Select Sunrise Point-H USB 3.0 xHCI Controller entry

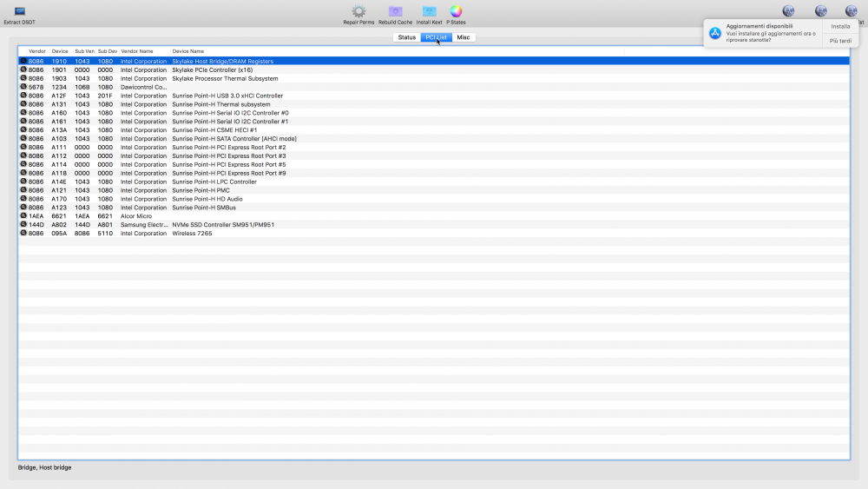227,96
